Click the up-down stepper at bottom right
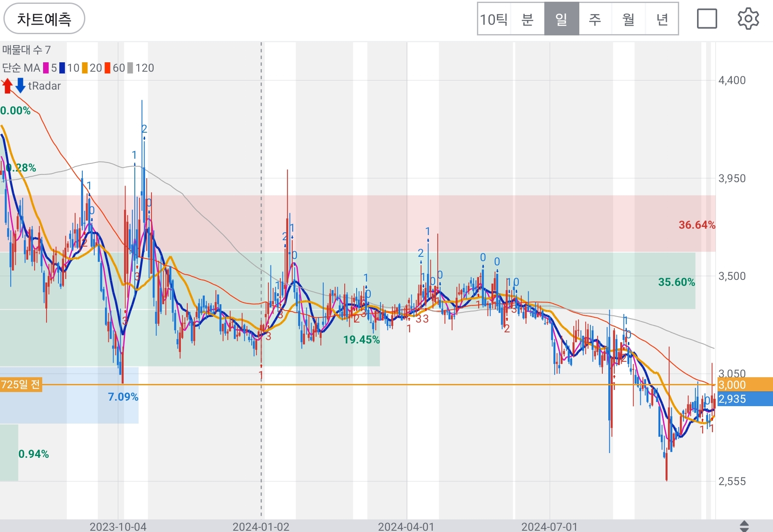The width and height of the screenshot is (773, 532). (744, 526)
